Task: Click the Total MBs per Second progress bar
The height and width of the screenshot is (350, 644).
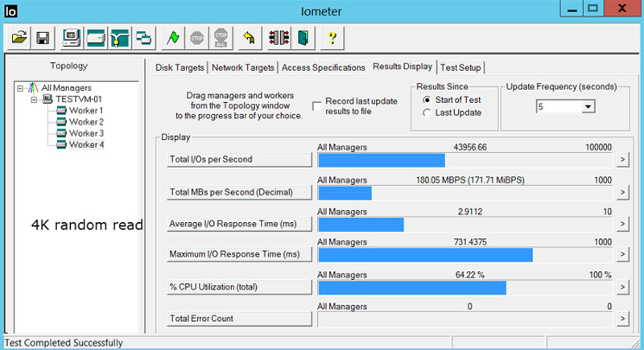Action: click(465, 193)
